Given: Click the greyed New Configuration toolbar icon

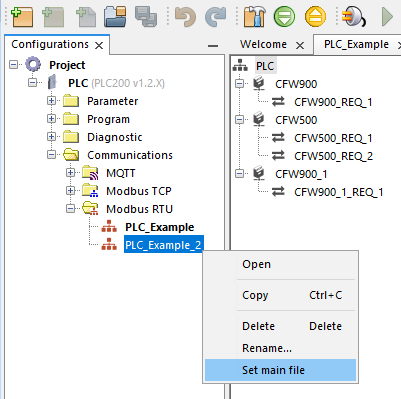Looking at the screenshot, I should (x=53, y=16).
